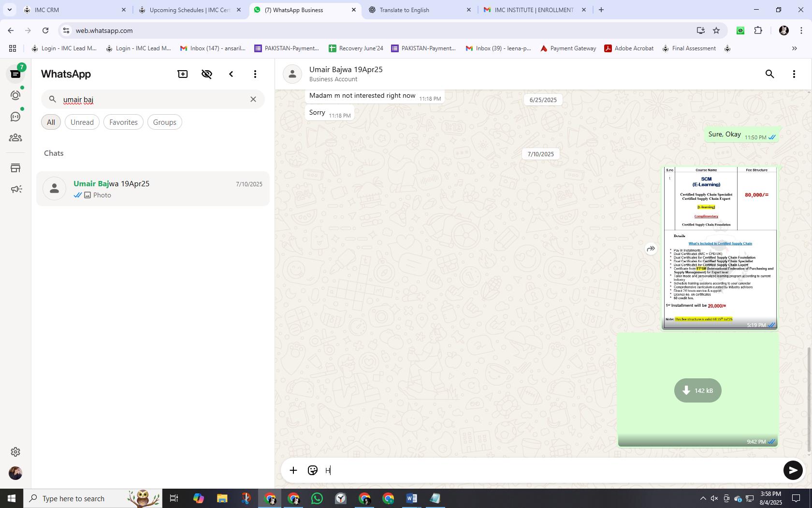The width and height of the screenshot is (812, 508).
Task: Select the Unread chat filter
Action: pyautogui.click(x=82, y=122)
